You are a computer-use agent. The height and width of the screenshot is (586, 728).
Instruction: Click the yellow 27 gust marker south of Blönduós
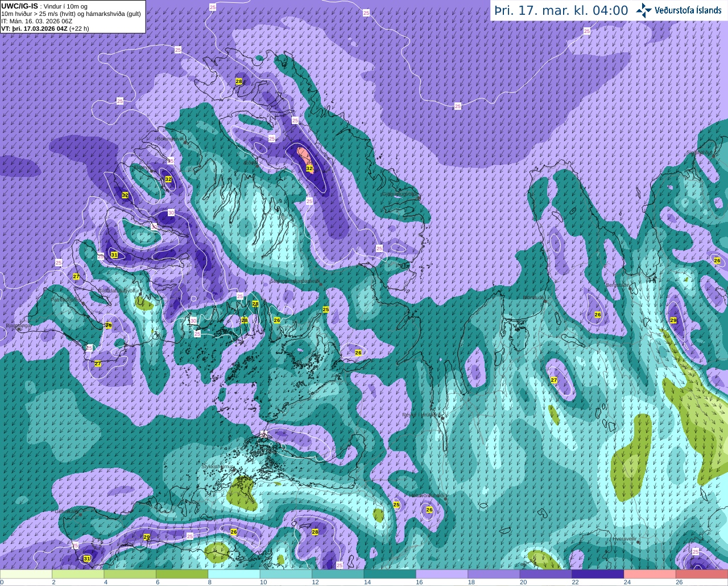[x=553, y=380]
